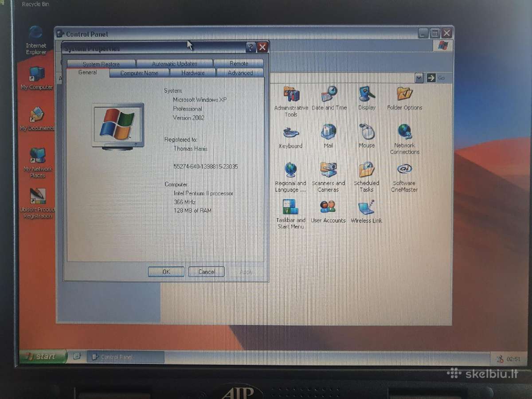Open the Date and Time applet
Viewport: 532px width, 399px height.
(x=329, y=98)
